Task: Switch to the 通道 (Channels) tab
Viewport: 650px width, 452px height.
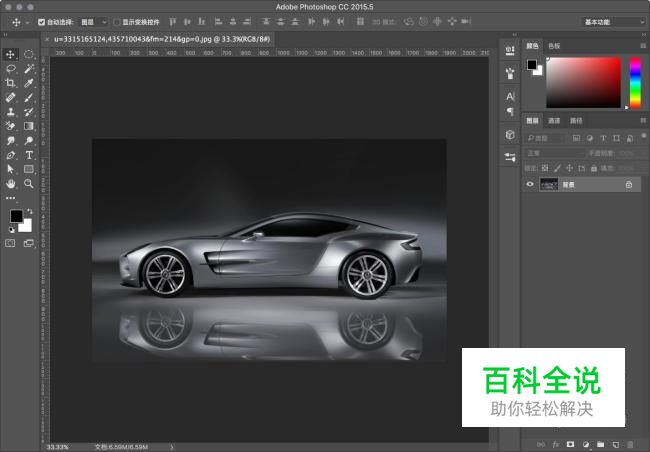Action: [x=556, y=120]
